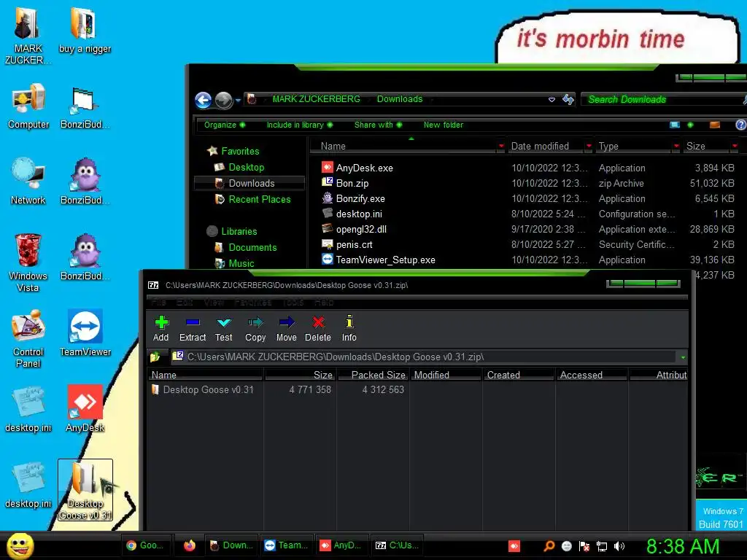Image resolution: width=747 pixels, height=560 pixels.
Task: Open the Organize dropdown menu
Action: [225, 125]
